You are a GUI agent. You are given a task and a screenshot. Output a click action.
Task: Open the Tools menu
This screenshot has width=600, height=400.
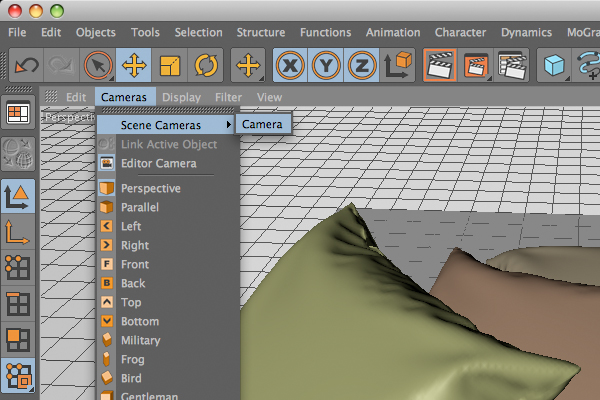pos(145,33)
